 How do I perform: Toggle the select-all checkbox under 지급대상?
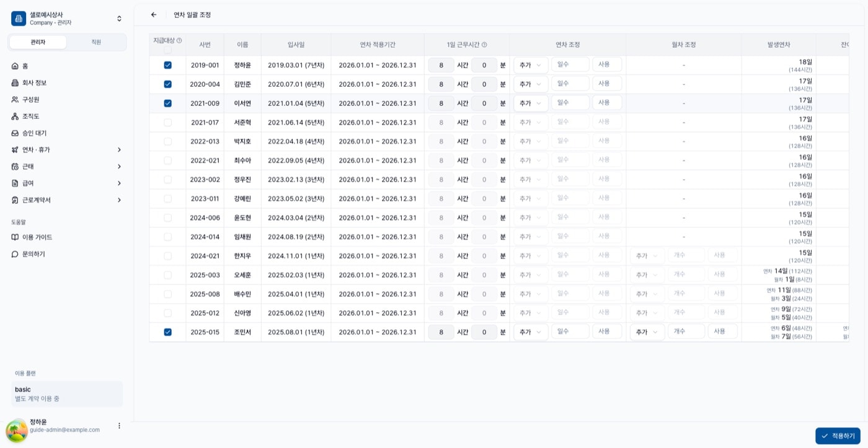[x=167, y=50]
